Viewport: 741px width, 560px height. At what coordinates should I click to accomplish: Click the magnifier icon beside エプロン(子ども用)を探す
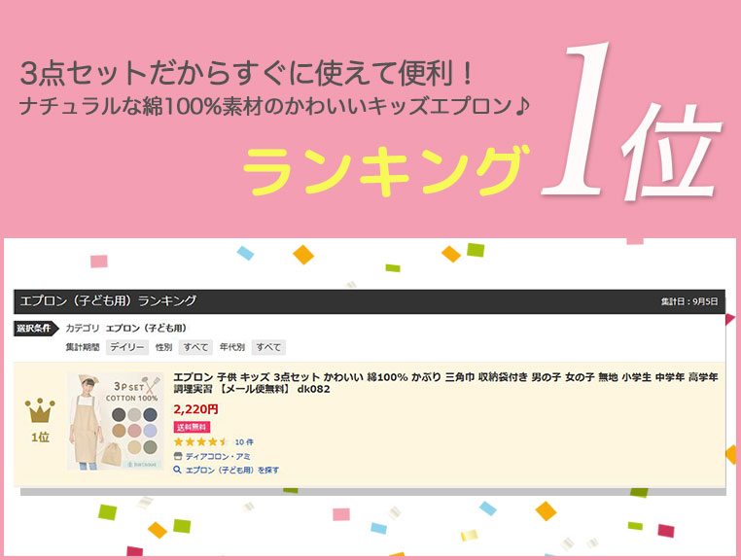click(x=177, y=470)
